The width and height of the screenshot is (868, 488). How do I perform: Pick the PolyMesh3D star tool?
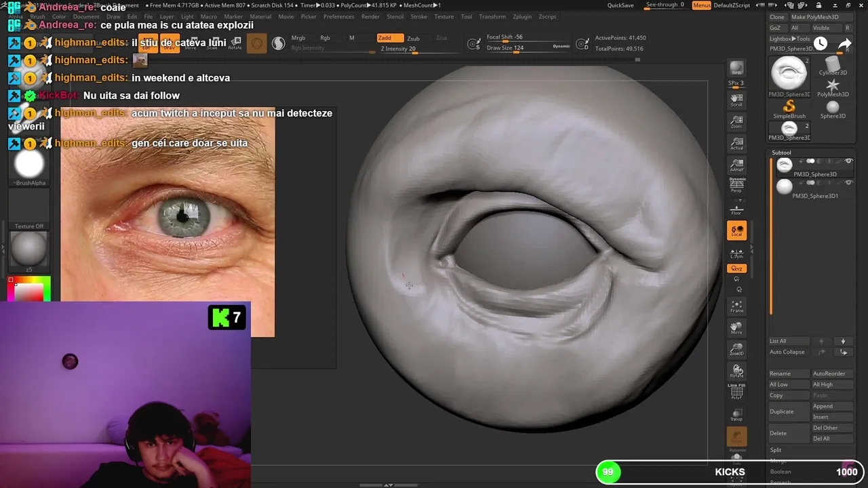pos(833,88)
